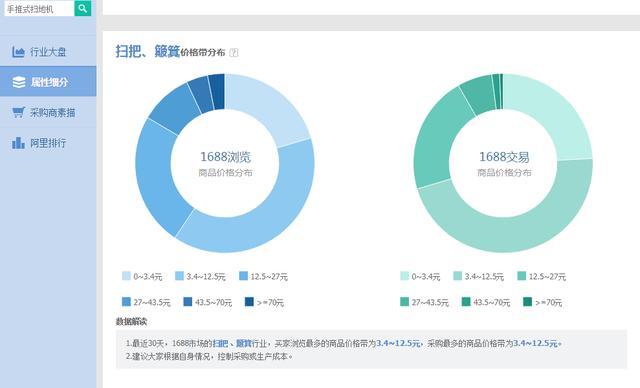Toggle green legend swatch 43.5~70元
This screenshot has height=388, width=640.
466,302
